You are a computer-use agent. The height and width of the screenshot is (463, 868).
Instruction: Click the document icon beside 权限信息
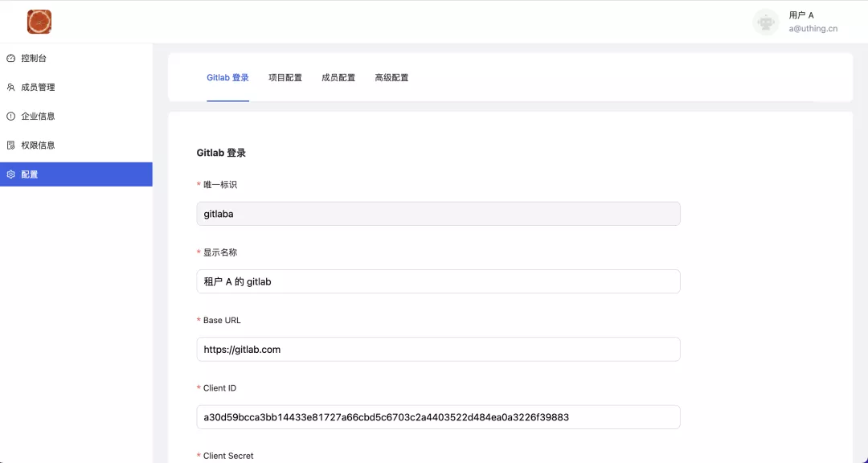10,145
